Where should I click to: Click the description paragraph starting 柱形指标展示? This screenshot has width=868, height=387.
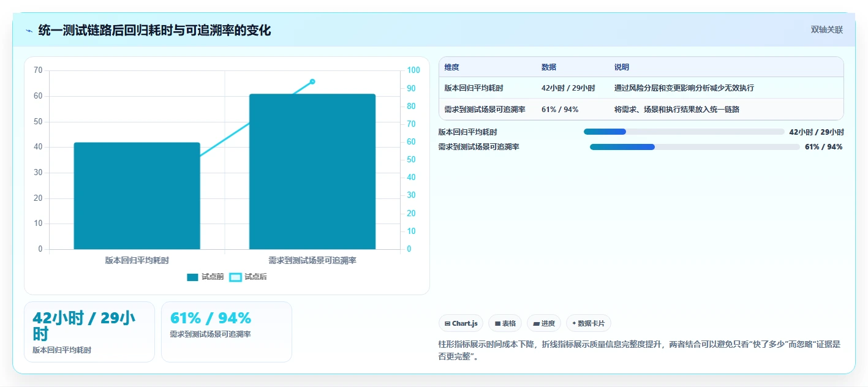tap(640, 351)
